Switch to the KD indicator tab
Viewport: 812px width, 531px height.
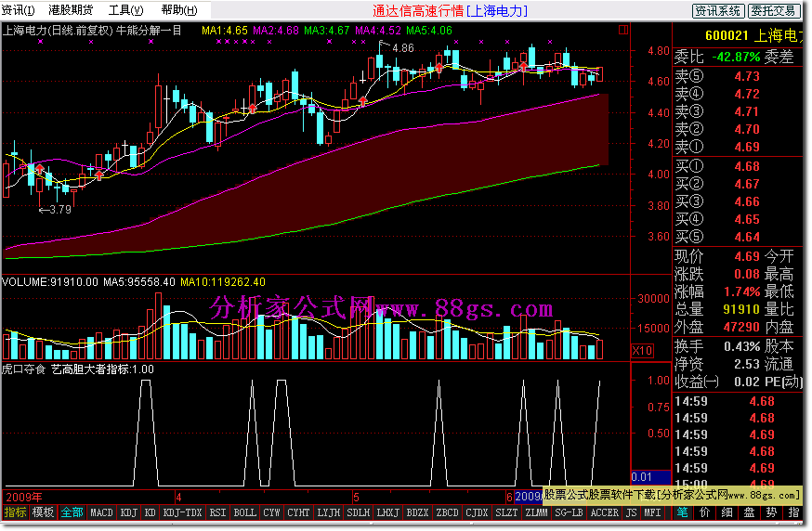[151, 512]
